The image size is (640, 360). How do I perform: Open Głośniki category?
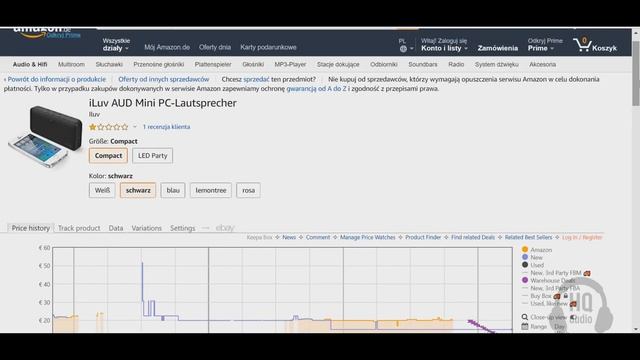[253, 64]
